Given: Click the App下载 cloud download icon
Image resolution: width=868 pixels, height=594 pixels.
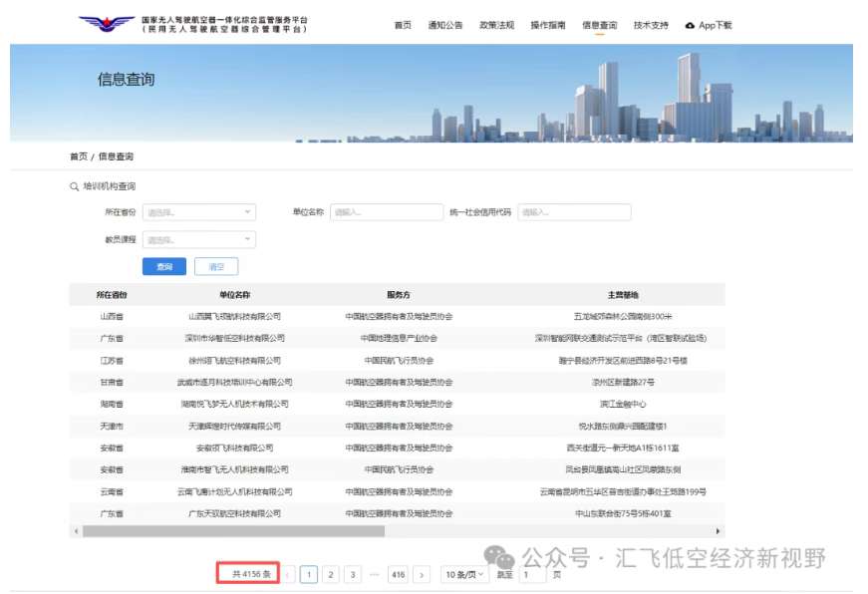Looking at the screenshot, I should (691, 25).
